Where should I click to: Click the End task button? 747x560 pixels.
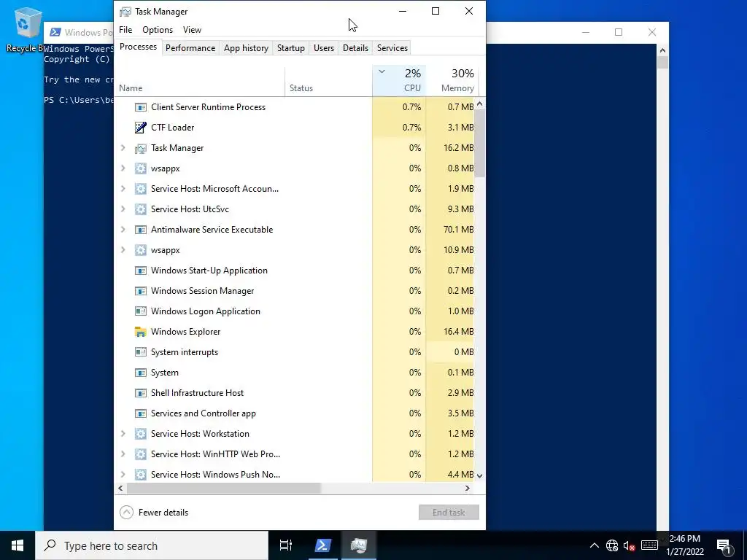pyautogui.click(x=449, y=513)
